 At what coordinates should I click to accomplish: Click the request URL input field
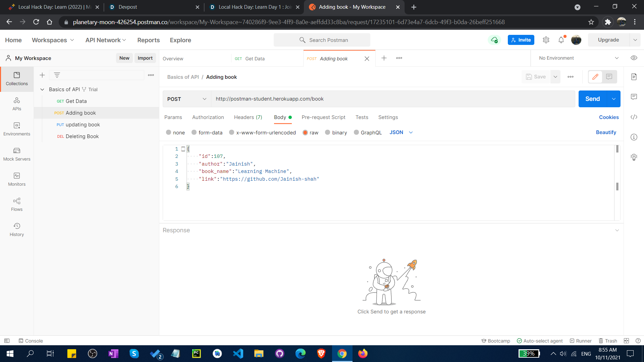(392, 99)
